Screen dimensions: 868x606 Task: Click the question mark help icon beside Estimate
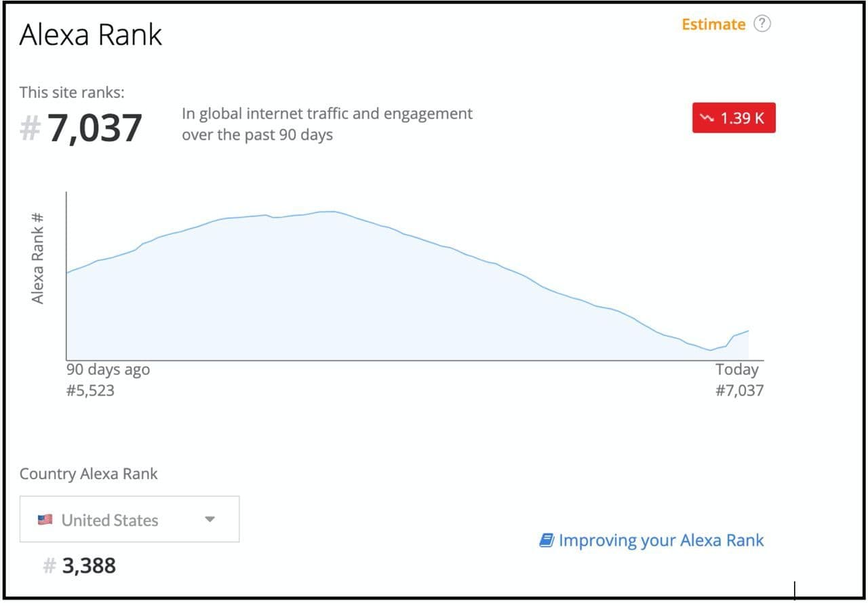click(763, 24)
